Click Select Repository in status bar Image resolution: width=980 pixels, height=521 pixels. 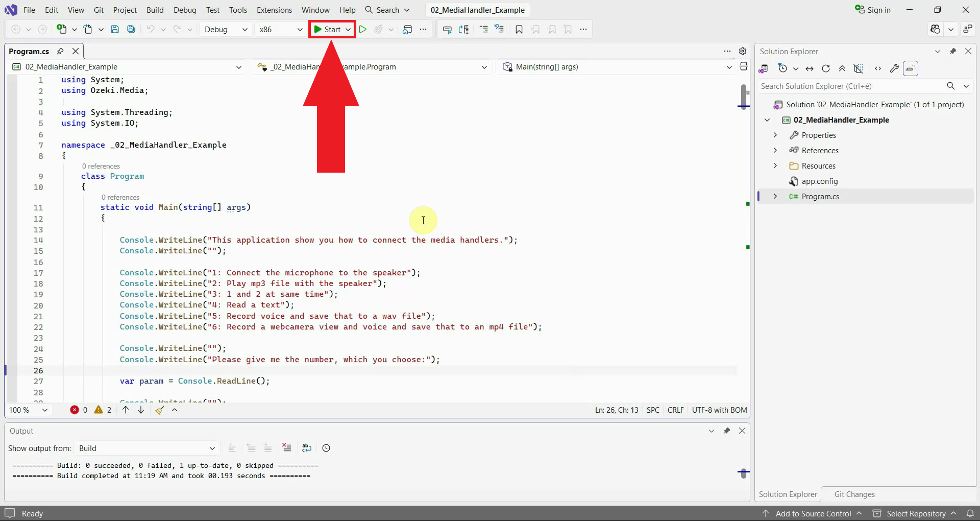click(915, 513)
